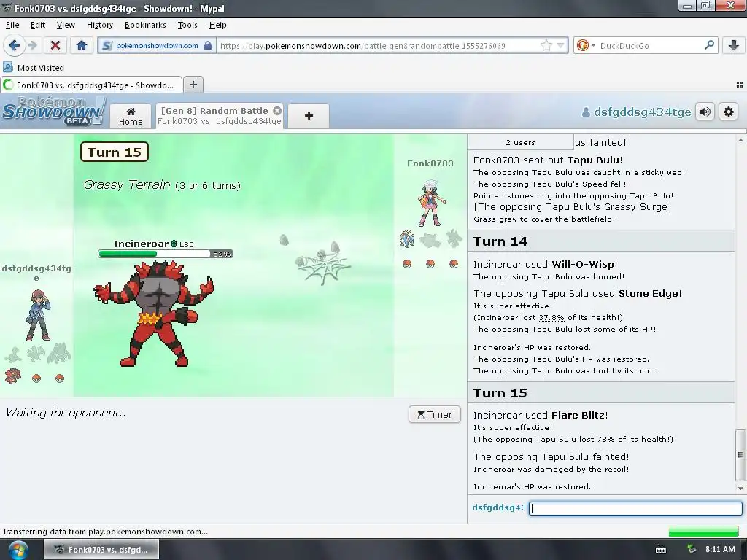
Task: Click the chat message input field
Action: pyautogui.click(x=636, y=508)
